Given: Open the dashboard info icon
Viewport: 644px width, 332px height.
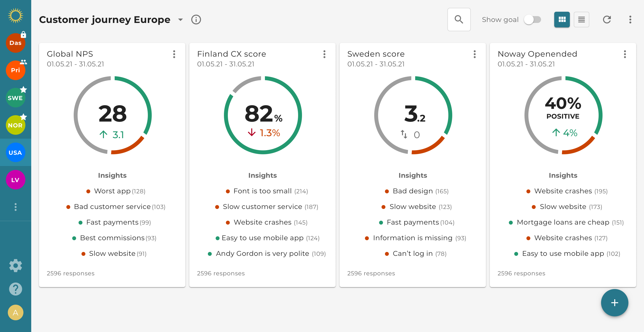Looking at the screenshot, I should click(196, 20).
